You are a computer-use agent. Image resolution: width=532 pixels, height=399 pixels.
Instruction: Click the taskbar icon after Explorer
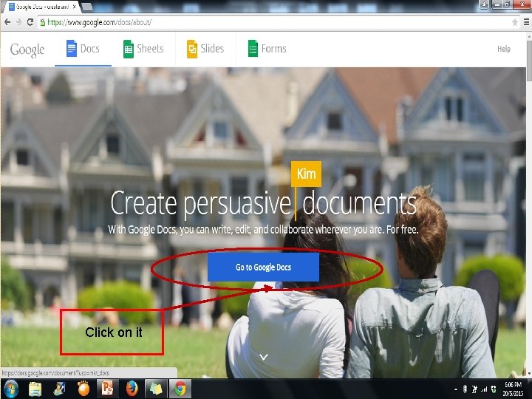click(59, 389)
